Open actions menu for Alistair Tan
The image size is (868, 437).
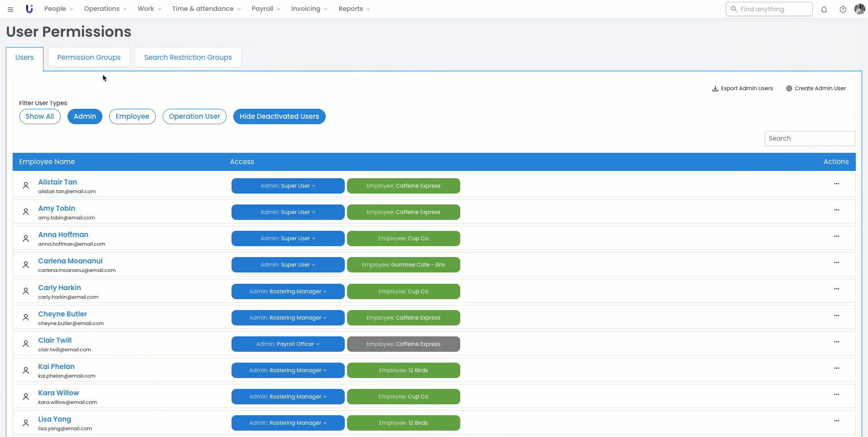pyautogui.click(x=836, y=184)
